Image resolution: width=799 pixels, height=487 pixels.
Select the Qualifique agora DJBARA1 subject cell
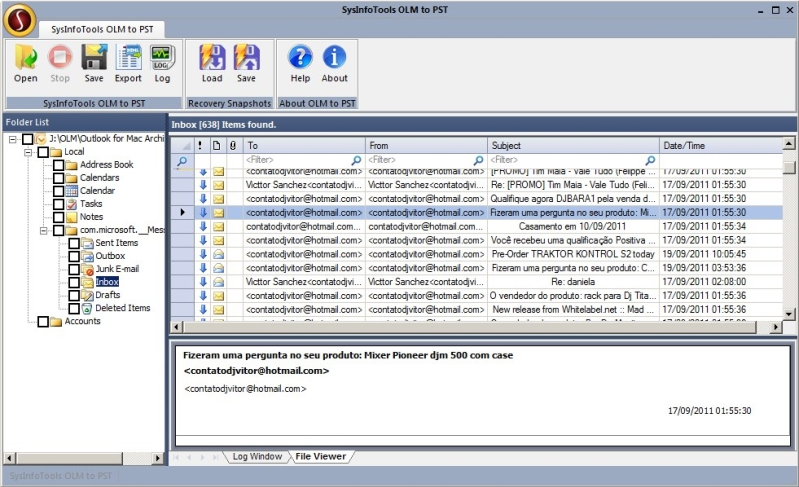573,199
